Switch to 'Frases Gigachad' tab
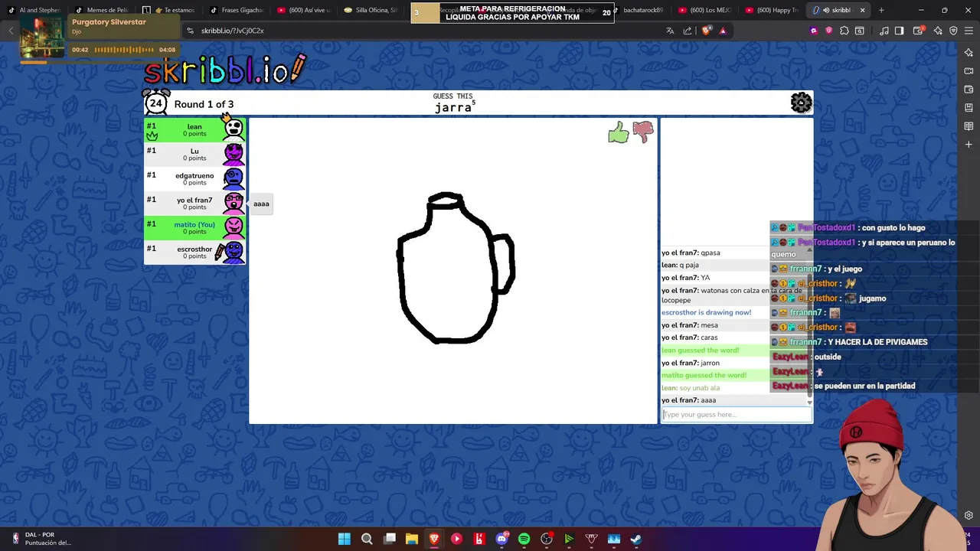This screenshot has width=980, height=551. tap(237, 10)
